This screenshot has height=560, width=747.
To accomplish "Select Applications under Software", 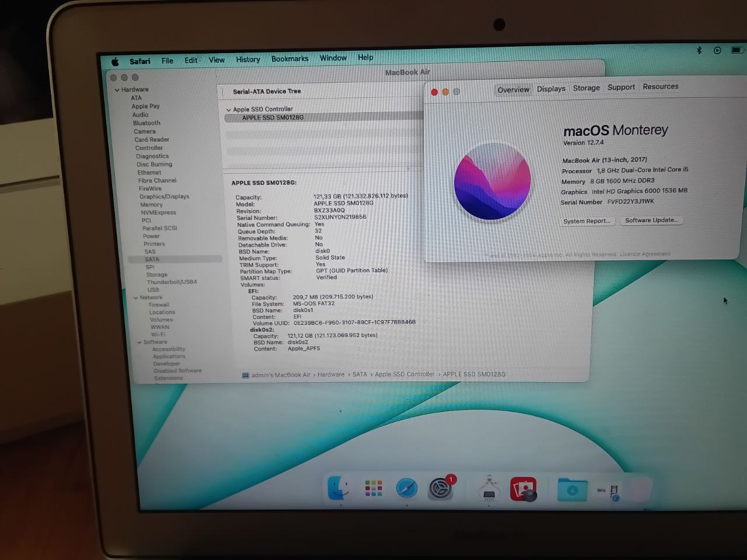I will 169,356.
